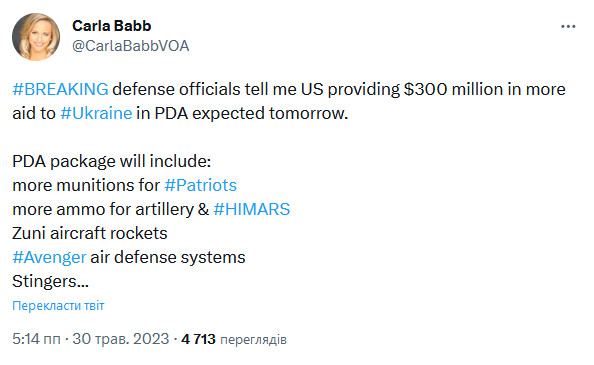View the 4 713 переглядів count
Image resolution: width=594 pixels, height=365 pixels.
pos(234,339)
